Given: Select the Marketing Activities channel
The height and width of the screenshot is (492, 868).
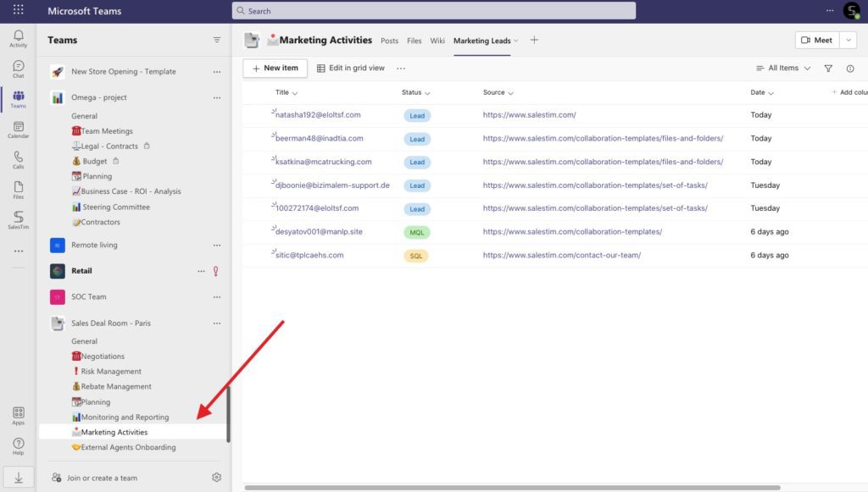Looking at the screenshot, I should coord(133,432).
